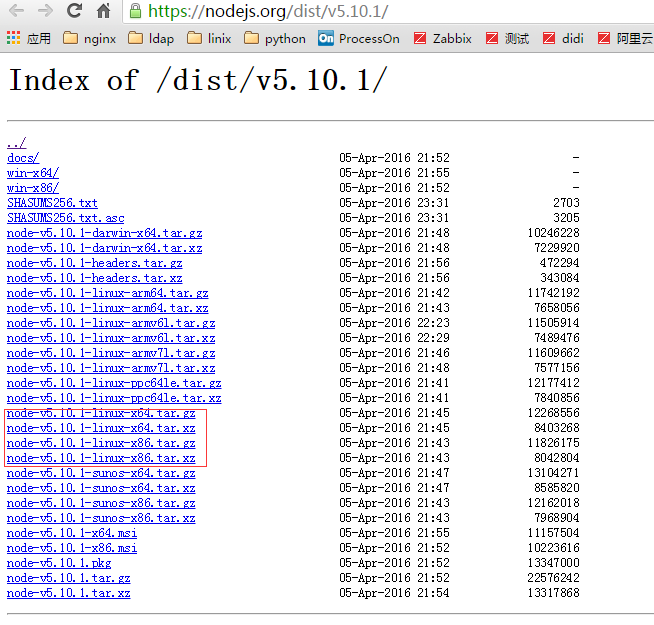Open ProcessOn bookmark
The image size is (654, 625).
(x=358, y=39)
